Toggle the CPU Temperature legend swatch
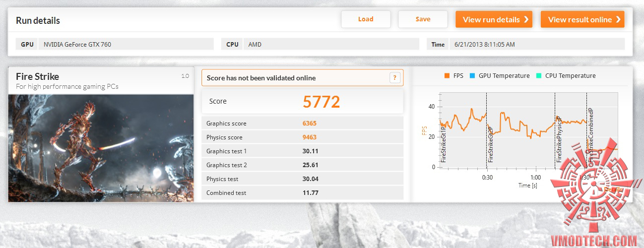 [539, 76]
